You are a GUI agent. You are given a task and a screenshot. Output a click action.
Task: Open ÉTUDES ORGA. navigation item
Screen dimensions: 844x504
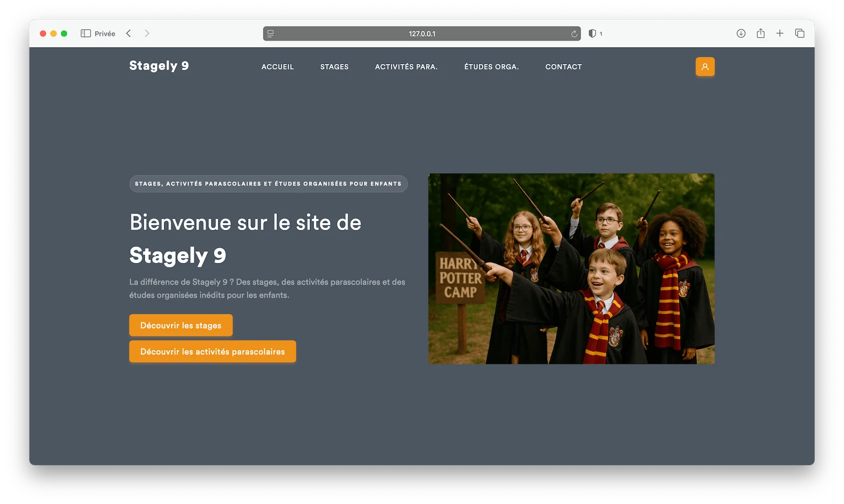pos(492,67)
